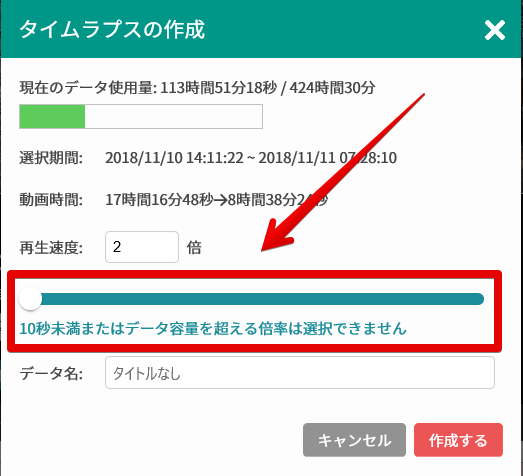Click the teal speed slider track
The width and height of the screenshot is (523, 476).
click(x=257, y=299)
